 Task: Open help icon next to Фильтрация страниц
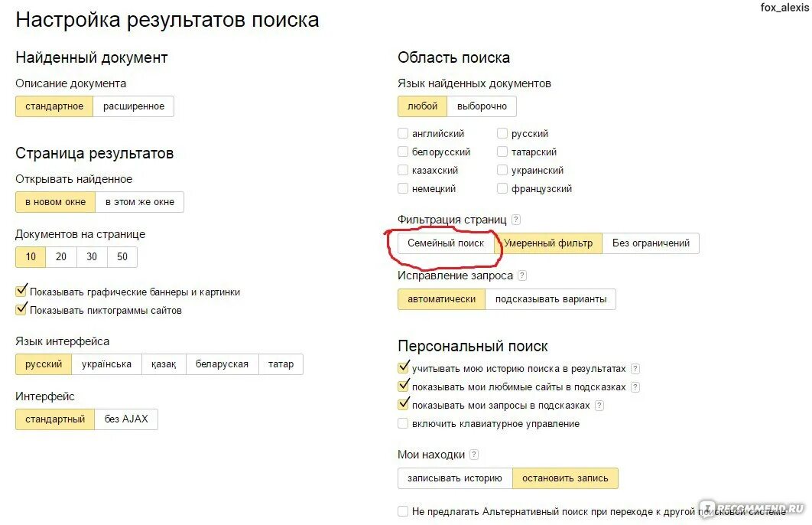[516, 220]
